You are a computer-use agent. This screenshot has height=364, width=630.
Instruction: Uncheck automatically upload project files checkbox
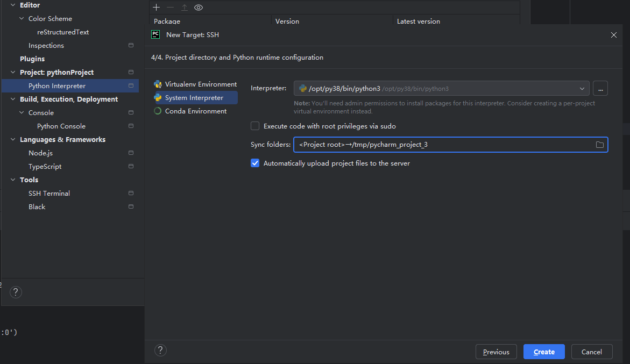(255, 163)
